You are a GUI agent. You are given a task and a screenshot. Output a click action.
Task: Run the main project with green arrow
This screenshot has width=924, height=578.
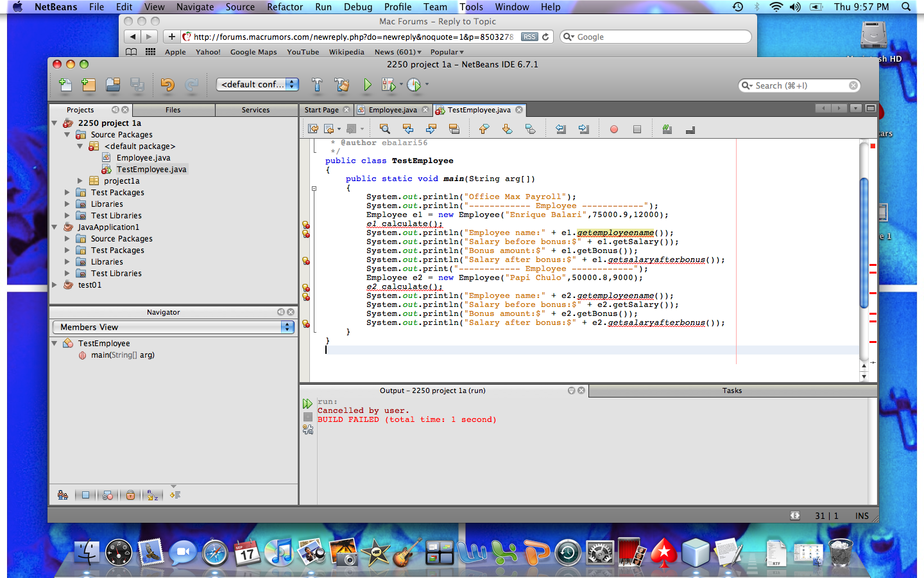(367, 84)
